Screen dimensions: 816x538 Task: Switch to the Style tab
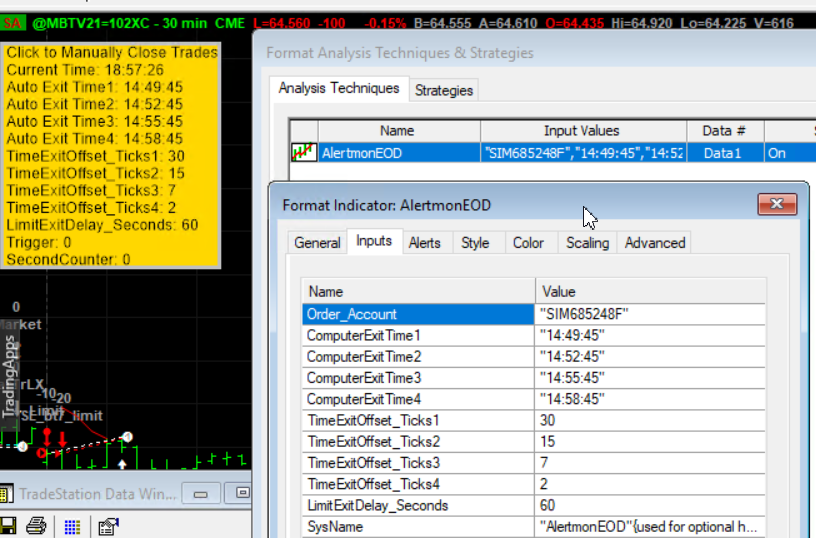475,243
